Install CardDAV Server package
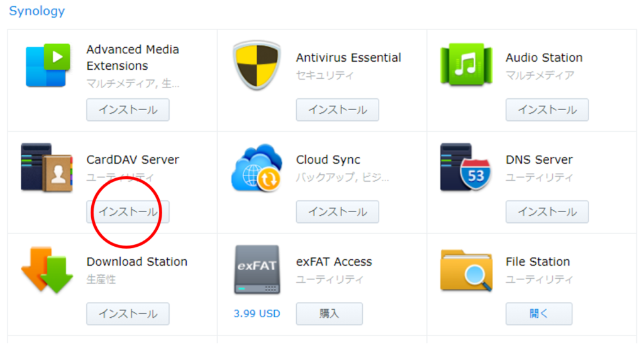The width and height of the screenshot is (644, 350). pos(128,212)
